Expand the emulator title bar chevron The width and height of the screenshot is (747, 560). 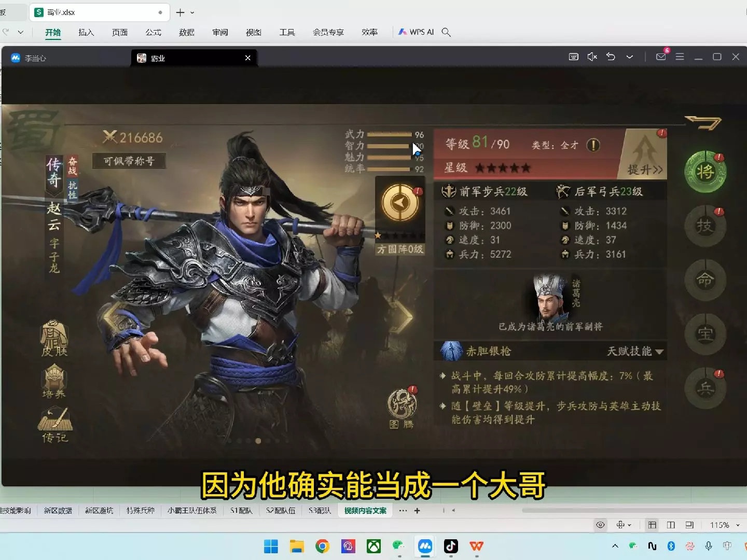tap(629, 57)
